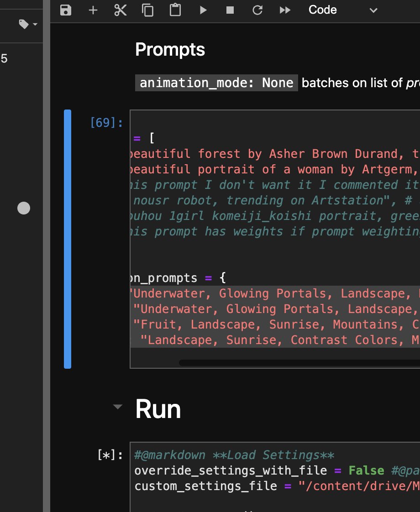Place cursor on the Asher Brown Durand prompt line
This screenshot has width=420, height=512.
point(275,154)
